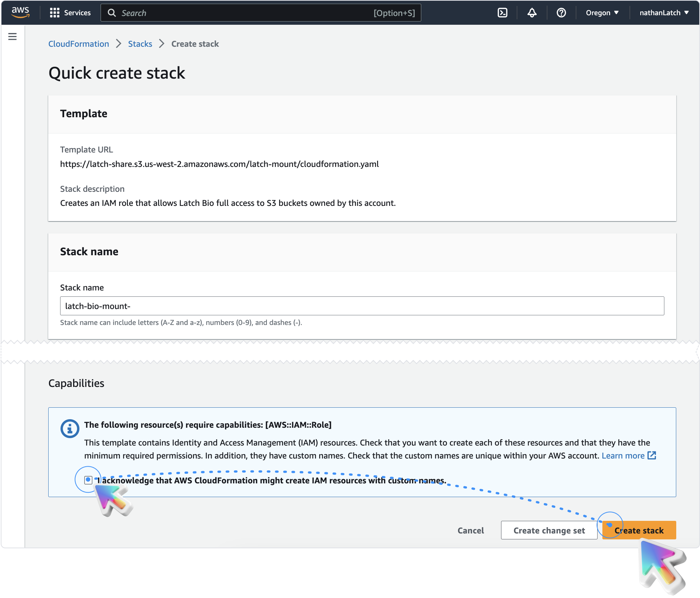Click the 'Quick create stack' heading
The image size is (700, 598).
(x=117, y=73)
